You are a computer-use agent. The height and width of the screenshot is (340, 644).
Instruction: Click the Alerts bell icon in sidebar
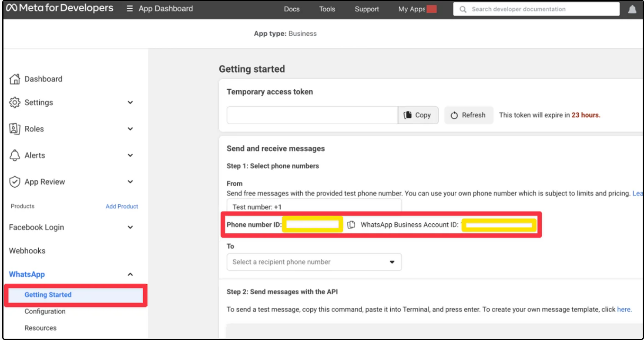tap(15, 155)
